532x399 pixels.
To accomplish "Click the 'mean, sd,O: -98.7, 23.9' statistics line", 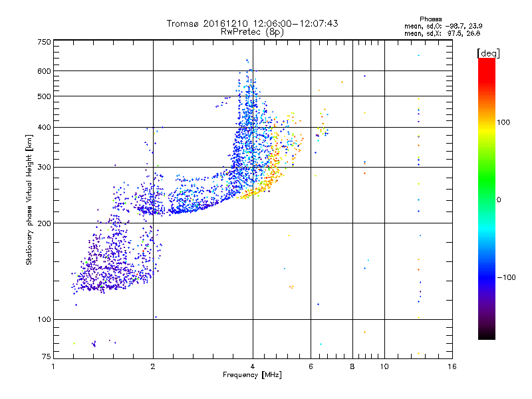I will tap(443, 26).
